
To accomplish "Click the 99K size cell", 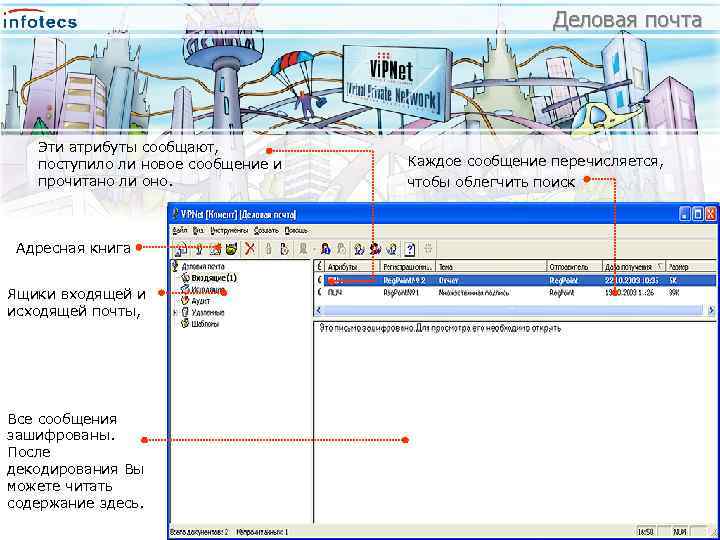I will coord(675,292).
